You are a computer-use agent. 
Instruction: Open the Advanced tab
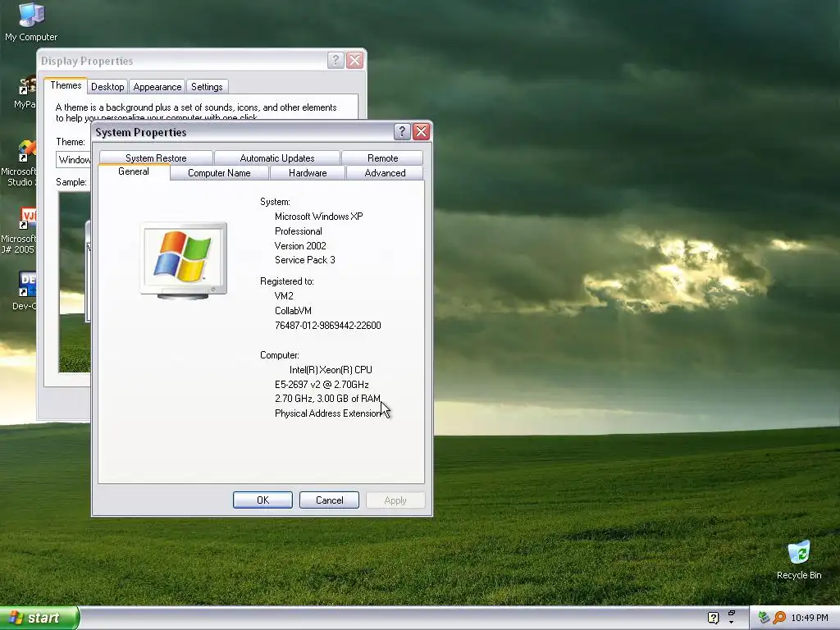coord(385,173)
